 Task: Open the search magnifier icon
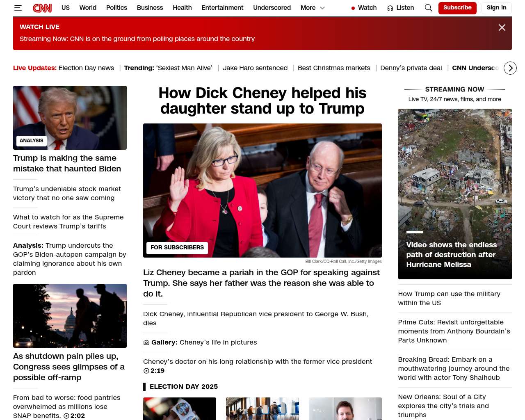[x=428, y=8]
